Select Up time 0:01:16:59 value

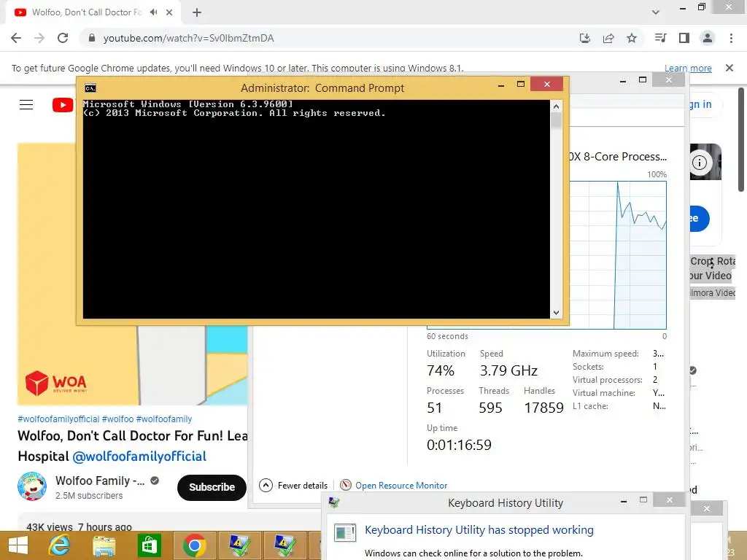(x=459, y=445)
